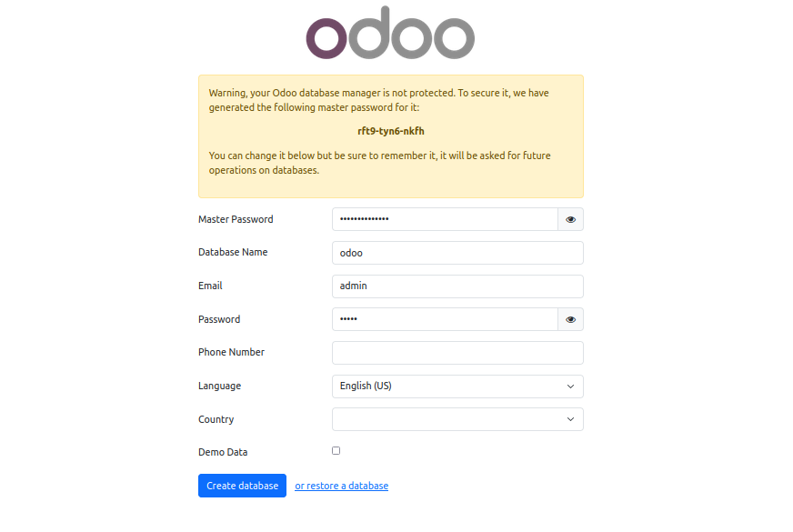Focus the Password input field
The width and height of the screenshot is (793, 532).
tap(445, 319)
